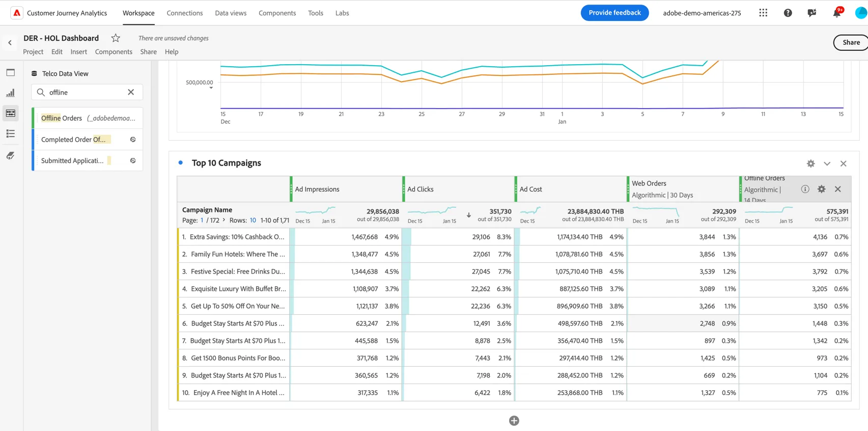Open the Telco Data View selector
Image resolution: width=868 pixels, height=431 pixels.
click(x=60, y=73)
